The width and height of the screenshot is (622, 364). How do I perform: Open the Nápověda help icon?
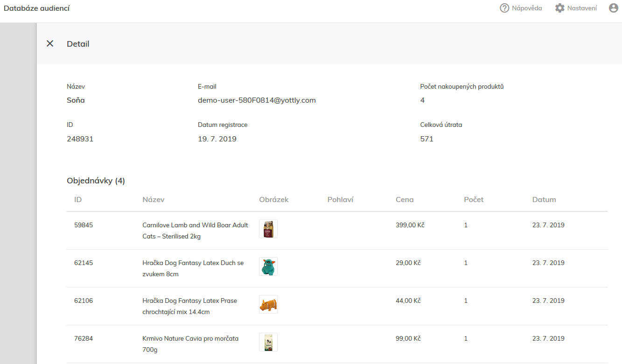click(504, 8)
